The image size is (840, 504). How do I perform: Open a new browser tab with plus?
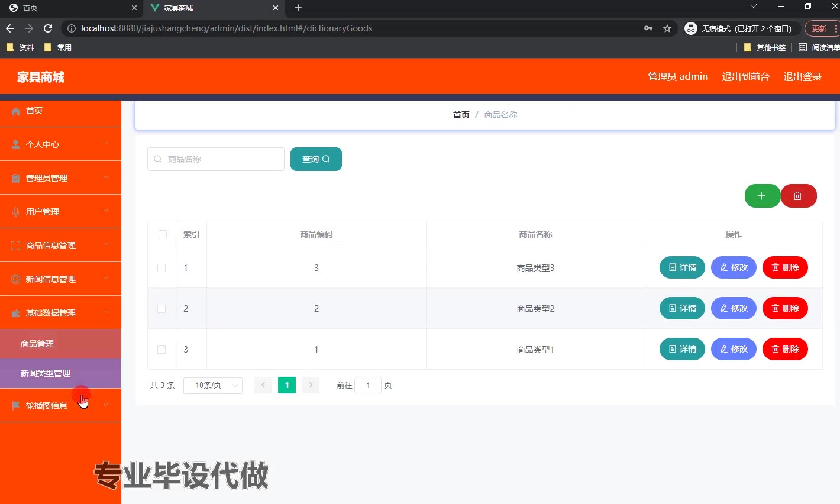click(298, 8)
